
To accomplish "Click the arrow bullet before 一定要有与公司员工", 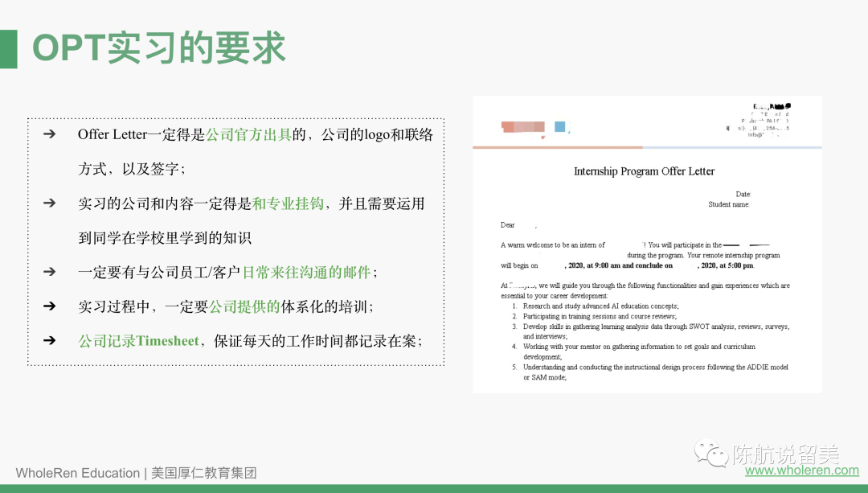I will [50, 272].
